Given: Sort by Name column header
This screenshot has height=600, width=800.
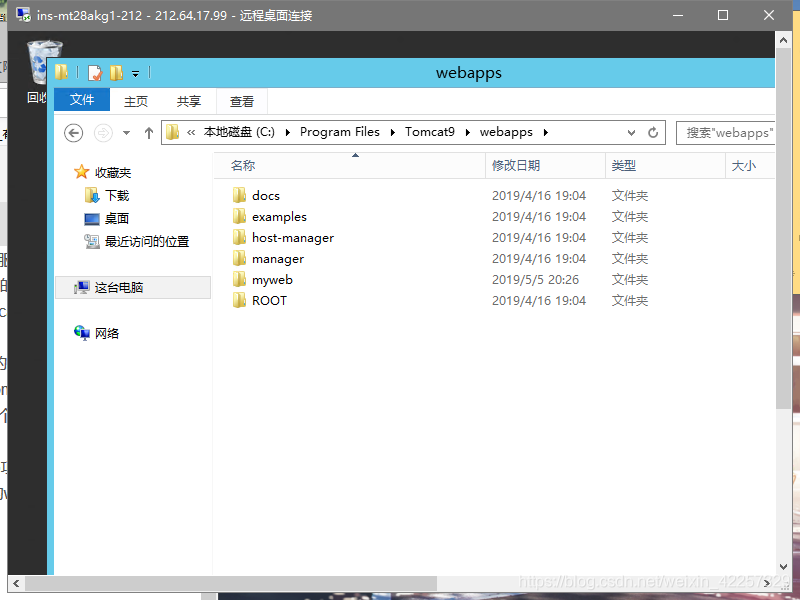Looking at the screenshot, I should coord(349,165).
